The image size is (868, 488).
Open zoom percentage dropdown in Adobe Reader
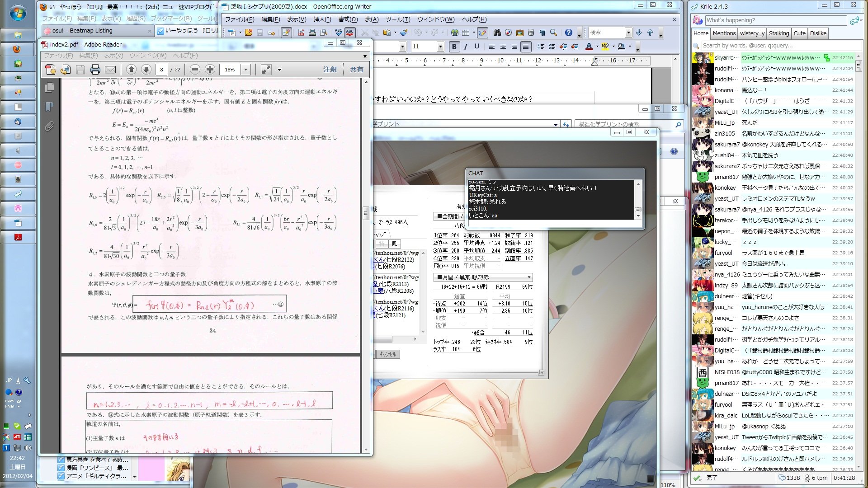pyautogui.click(x=245, y=70)
